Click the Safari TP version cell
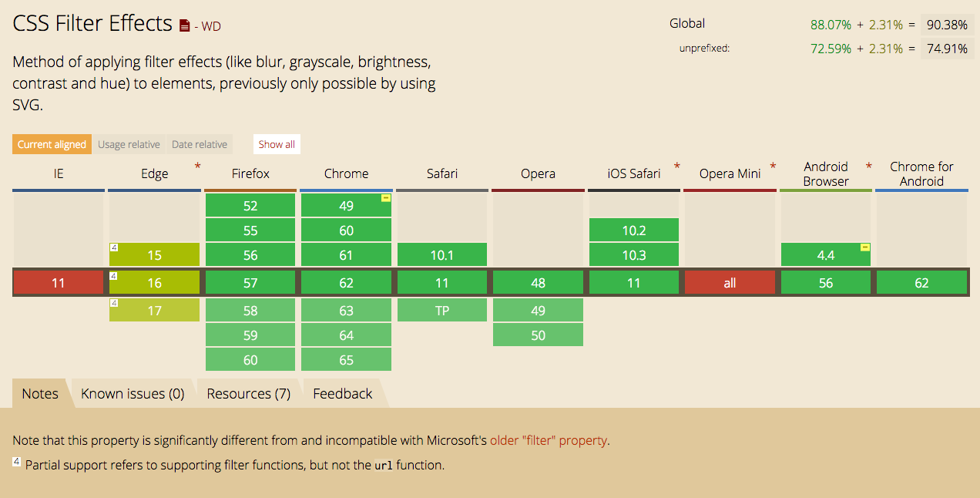Viewport: 980px width, 498px height. pyautogui.click(x=442, y=311)
